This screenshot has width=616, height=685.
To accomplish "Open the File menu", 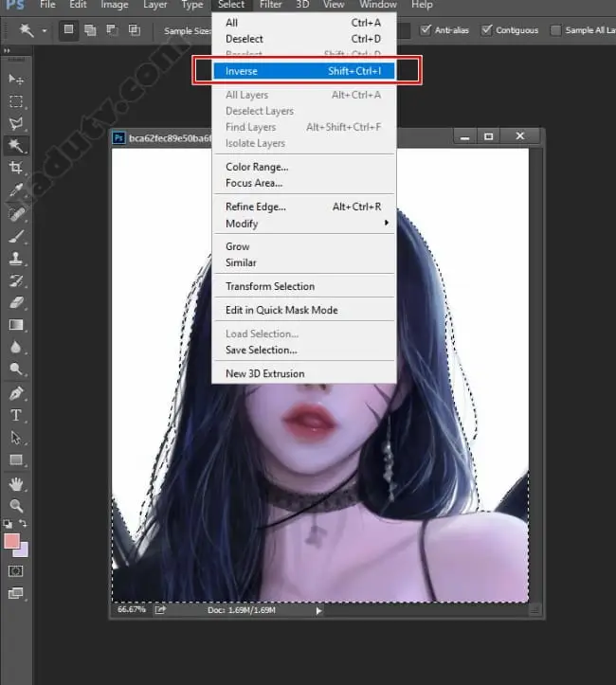I will pos(47,5).
